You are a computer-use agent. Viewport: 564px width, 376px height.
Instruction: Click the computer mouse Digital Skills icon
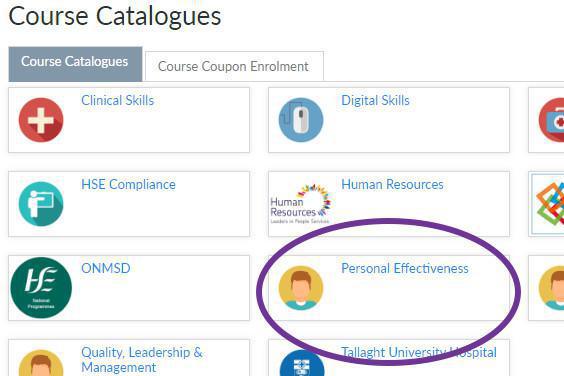(x=301, y=120)
